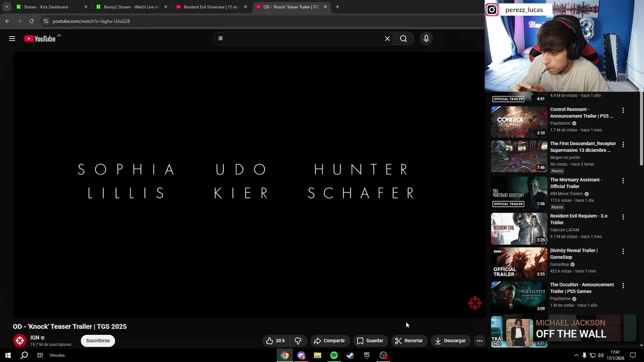Open Windows taskbar search
644x362 pixels.
coord(24,355)
